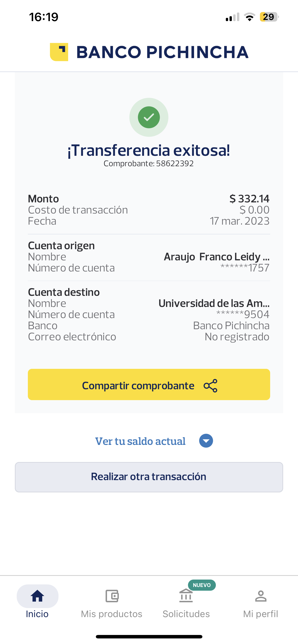
Task: Tap the truncated destination name Universidad de las Am...
Action: pyautogui.click(x=214, y=303)
